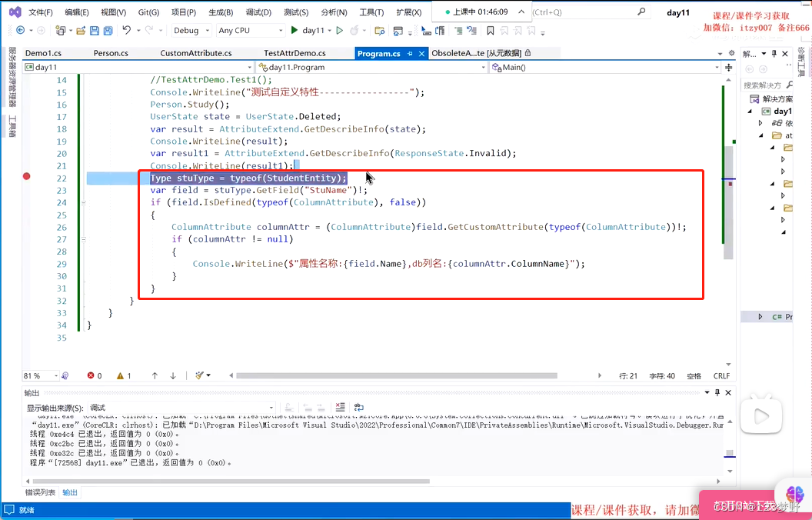
Task: Switch to the Demo1.cs tab
Action: (x=44, y=53)
